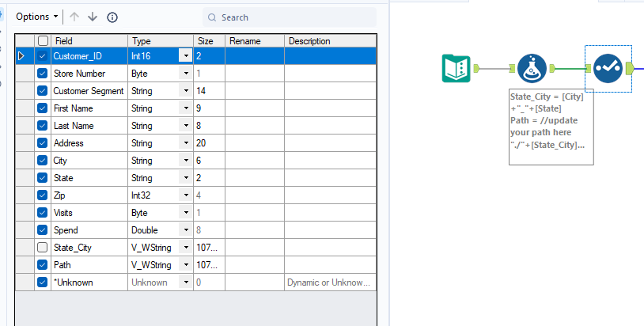Sort by the Field column header
The image size is (644, 326).
(87, 40)
